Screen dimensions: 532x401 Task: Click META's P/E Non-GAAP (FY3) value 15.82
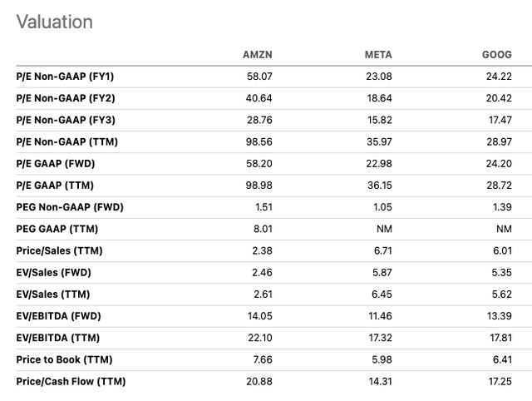point(378,120)
